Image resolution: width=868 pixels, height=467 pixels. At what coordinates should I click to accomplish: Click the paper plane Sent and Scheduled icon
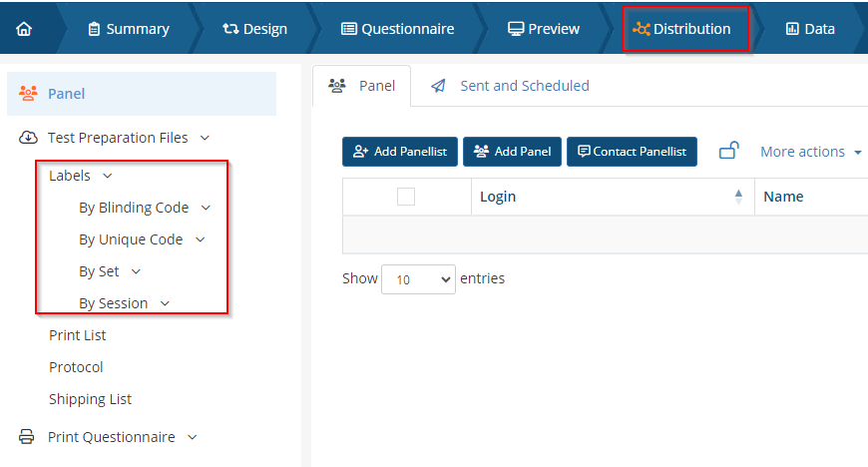tap(438, 86)
